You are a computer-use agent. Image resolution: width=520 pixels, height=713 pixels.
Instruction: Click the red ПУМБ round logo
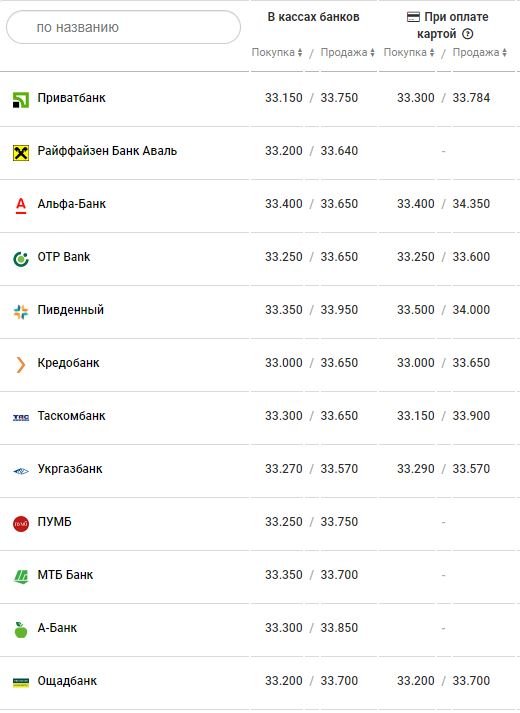pyautogui.click(x=21, y=524)
